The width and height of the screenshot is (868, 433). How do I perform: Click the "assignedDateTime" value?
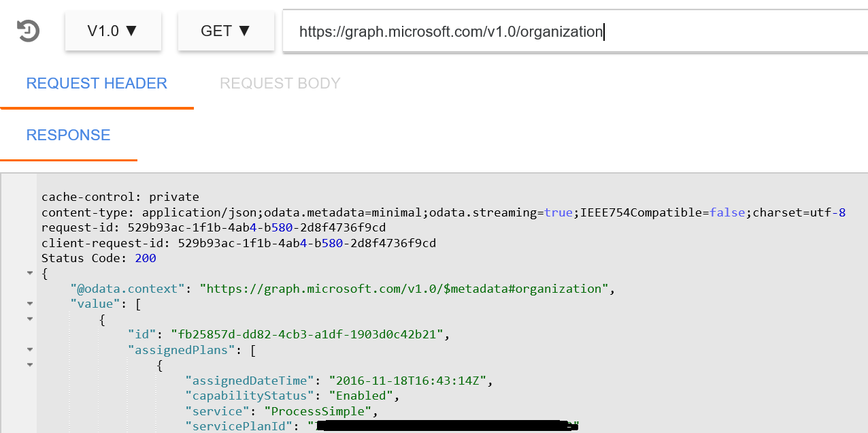406,381
